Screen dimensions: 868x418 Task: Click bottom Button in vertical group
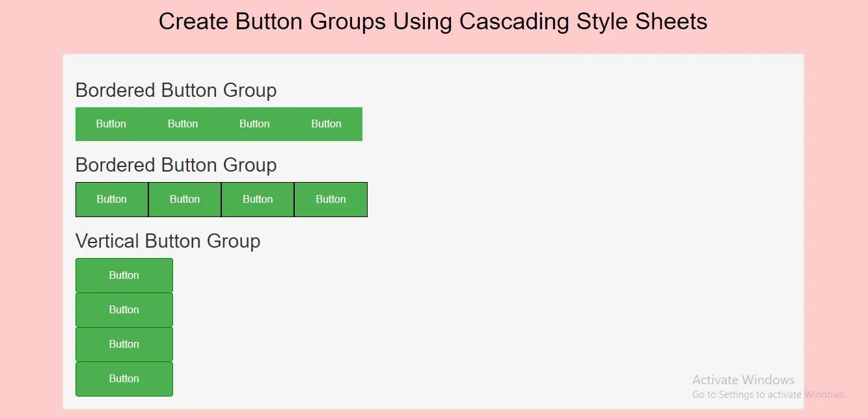(124, 379)
